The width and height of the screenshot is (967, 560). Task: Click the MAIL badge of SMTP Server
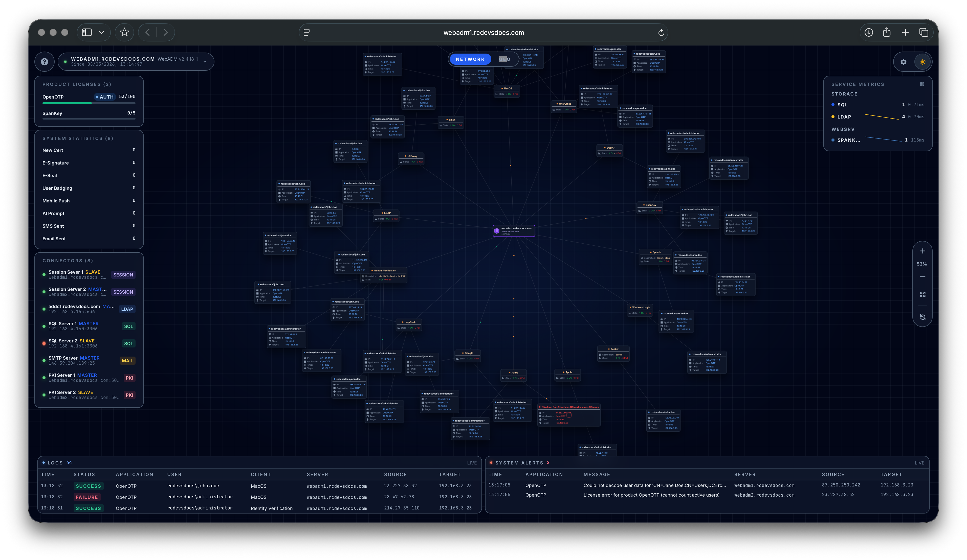point(127,361)
